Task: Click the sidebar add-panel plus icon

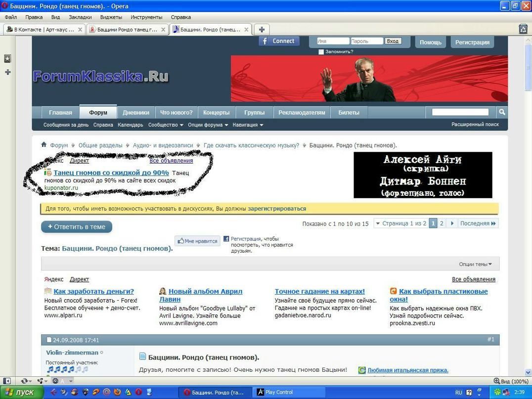Action: click(x=8, y=72)
